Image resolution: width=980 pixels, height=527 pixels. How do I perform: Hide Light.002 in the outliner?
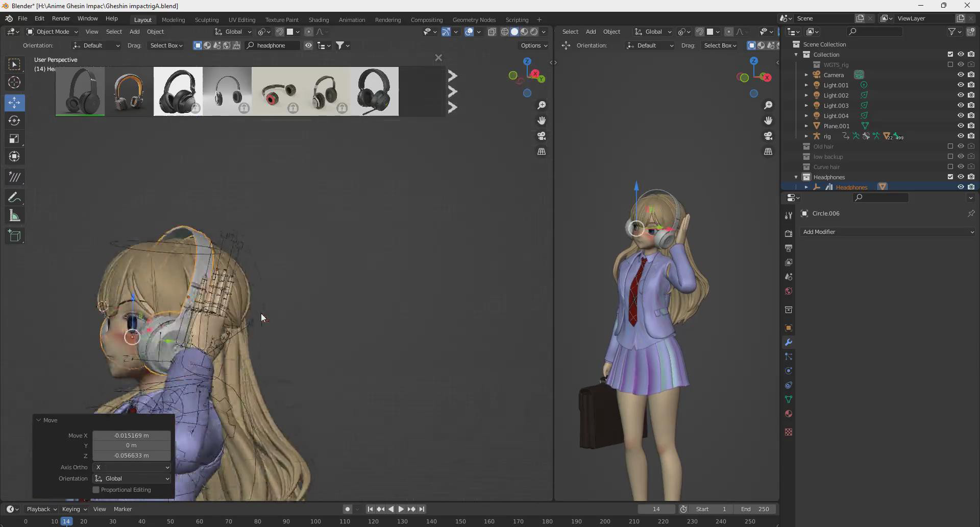[961, 95]
